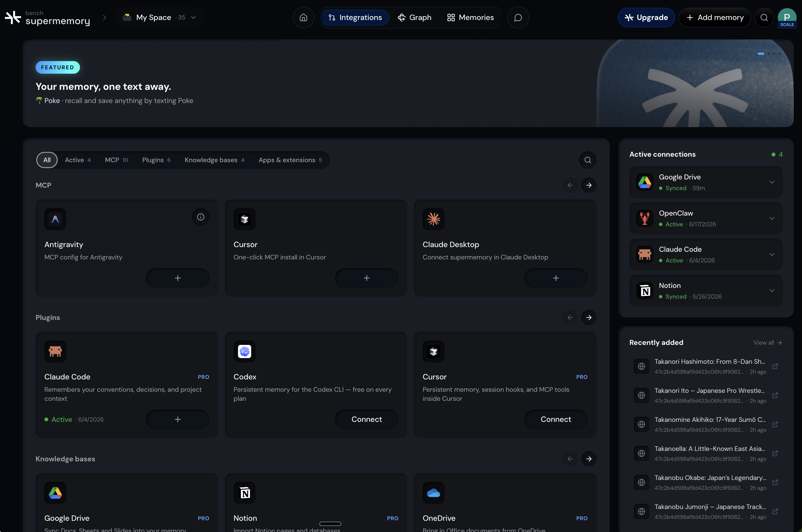
Task: Click the OneDrive cloud icon
Action: coord(434,493)
